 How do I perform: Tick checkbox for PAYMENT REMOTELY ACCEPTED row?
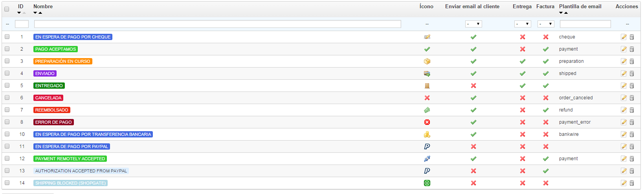click(x=7, y=158)
